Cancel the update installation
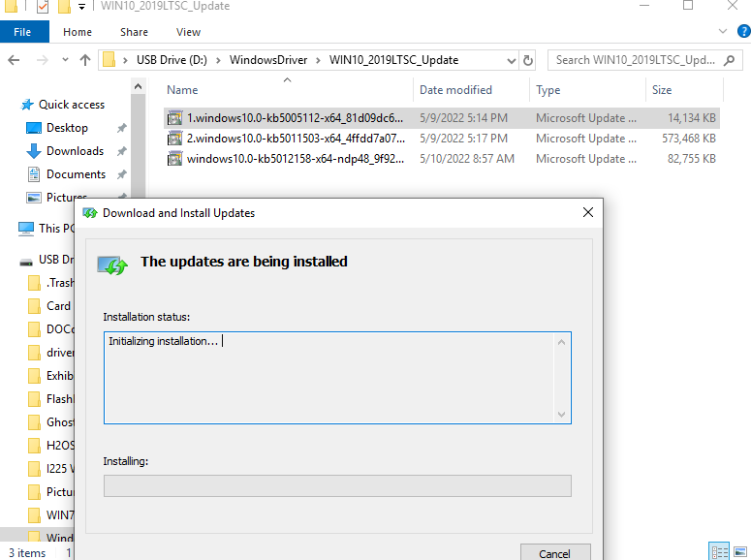Image resolution: width=751 pixels, height=560 pixels. [x=555, y=552]
